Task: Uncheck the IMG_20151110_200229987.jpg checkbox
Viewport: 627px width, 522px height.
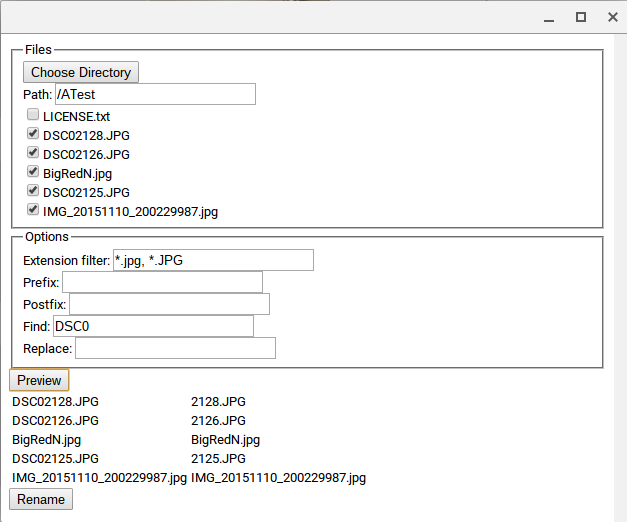Action: [33, 210]
